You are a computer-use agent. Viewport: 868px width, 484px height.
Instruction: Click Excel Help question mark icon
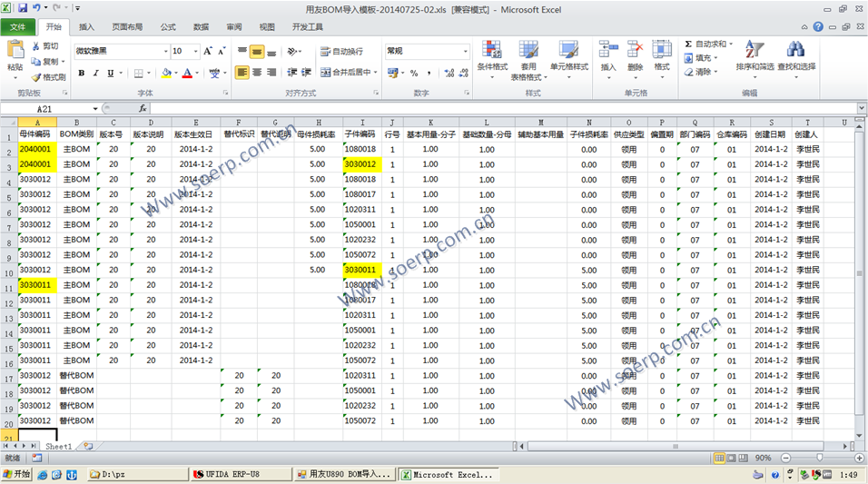[x=818, y=26]
